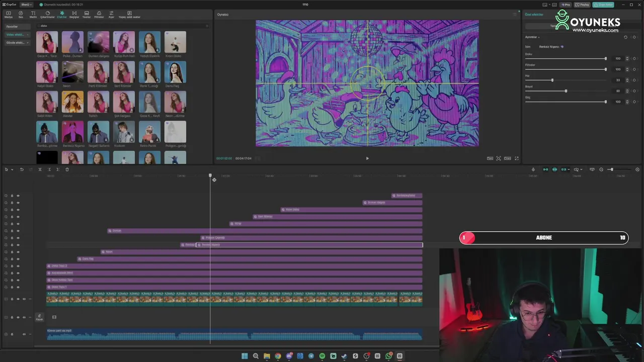Reset the Ayrıntılar effect parameters
The width and height of the screenshot is (644, 362).
click(625, 37)
